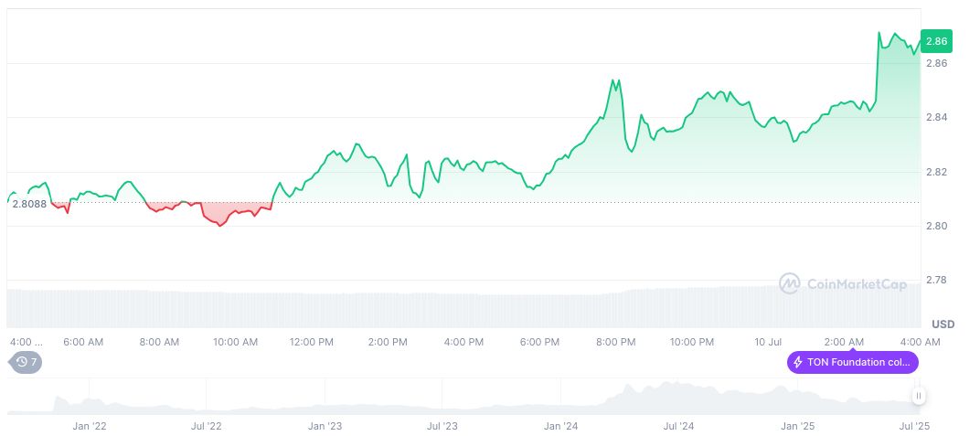Click the green current price tag 2.86
The image size is (980, 436).
(937, 41)
